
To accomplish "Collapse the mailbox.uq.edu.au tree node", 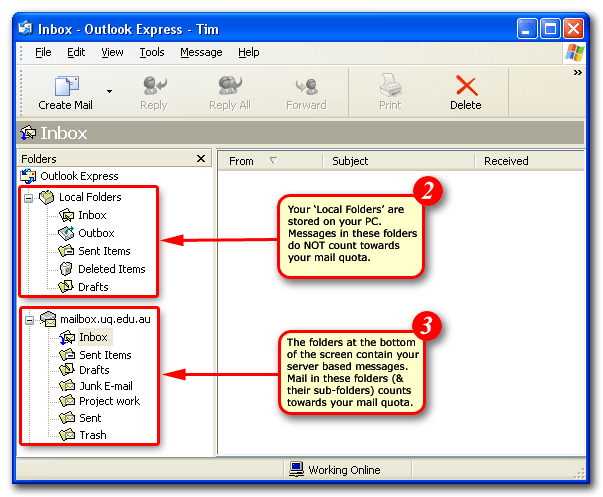I will tap(29, 319).
